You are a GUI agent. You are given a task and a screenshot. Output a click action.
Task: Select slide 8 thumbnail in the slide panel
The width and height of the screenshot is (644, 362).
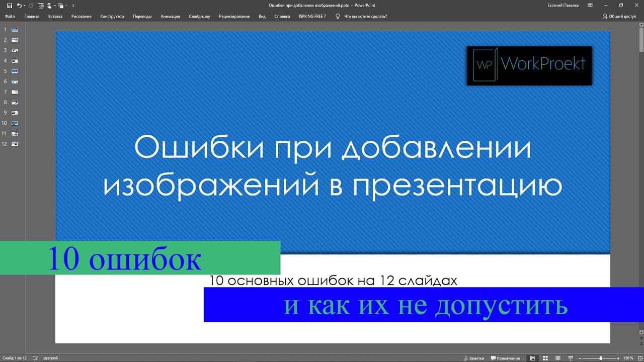(15, 102)
